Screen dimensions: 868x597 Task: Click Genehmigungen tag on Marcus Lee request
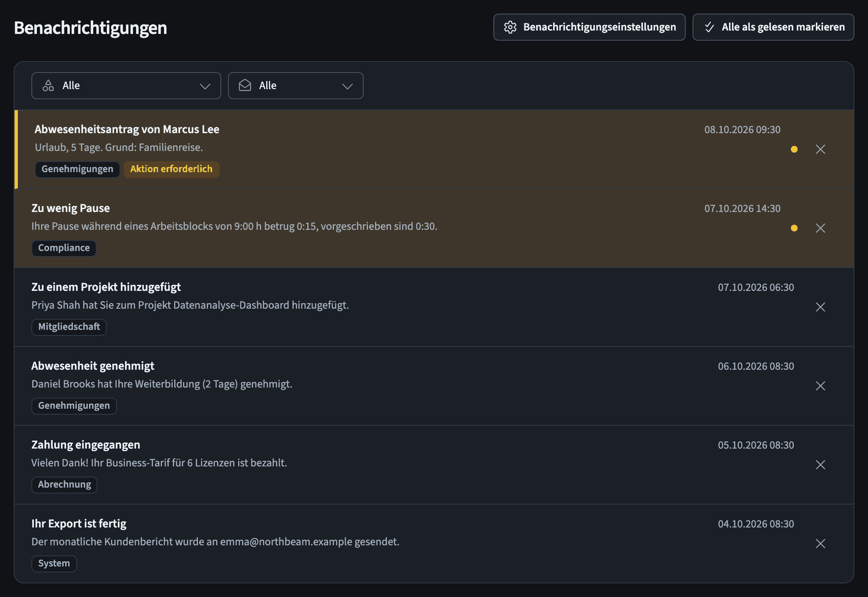78,169
